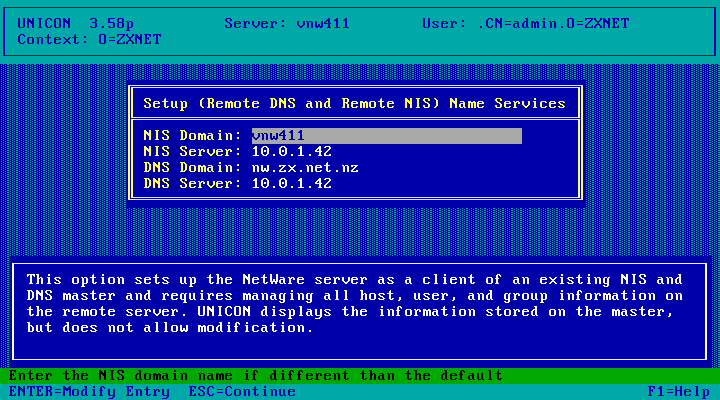Click the "NIS Server:" label
Viewport: 720px width, 400px height.
coord(192,152)
